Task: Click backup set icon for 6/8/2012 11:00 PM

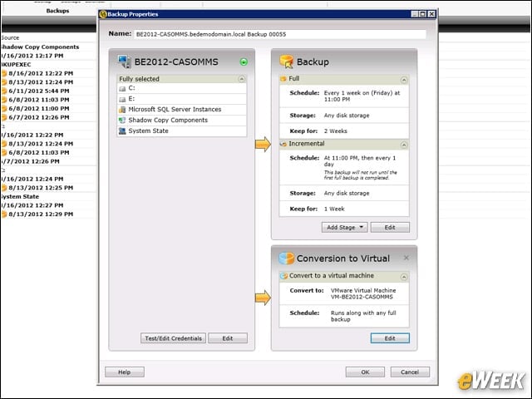Action: [4, 109]
